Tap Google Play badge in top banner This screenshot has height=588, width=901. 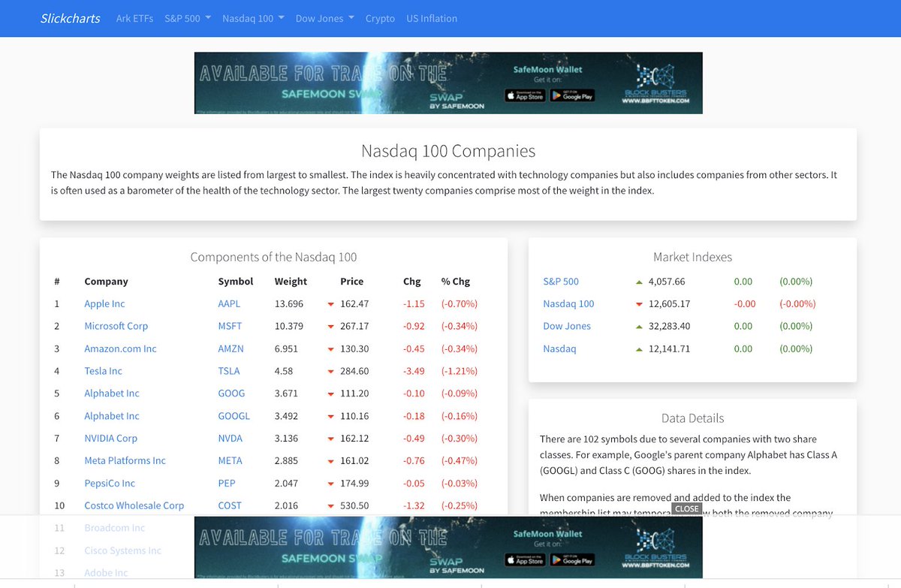coord(572,95)
